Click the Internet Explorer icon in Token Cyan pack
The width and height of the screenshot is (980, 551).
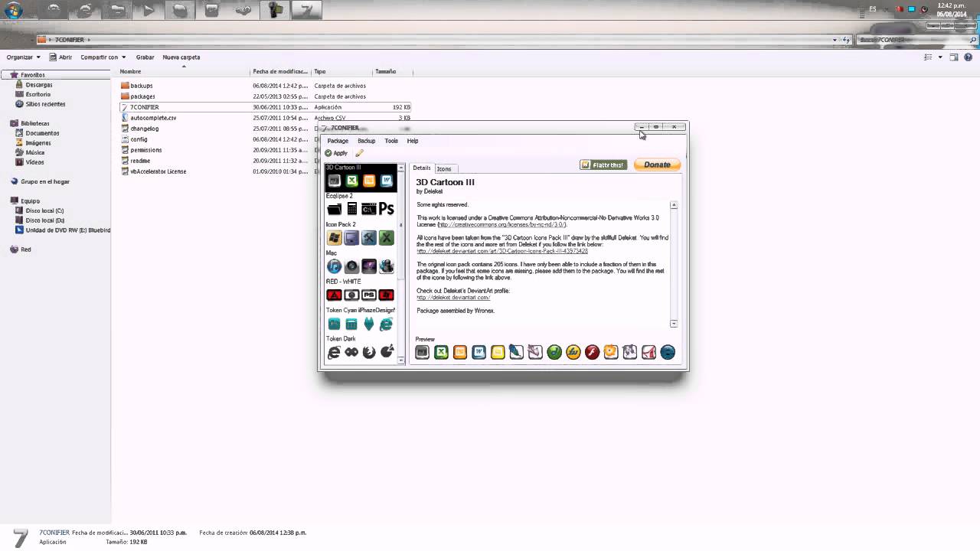point(387,324)
